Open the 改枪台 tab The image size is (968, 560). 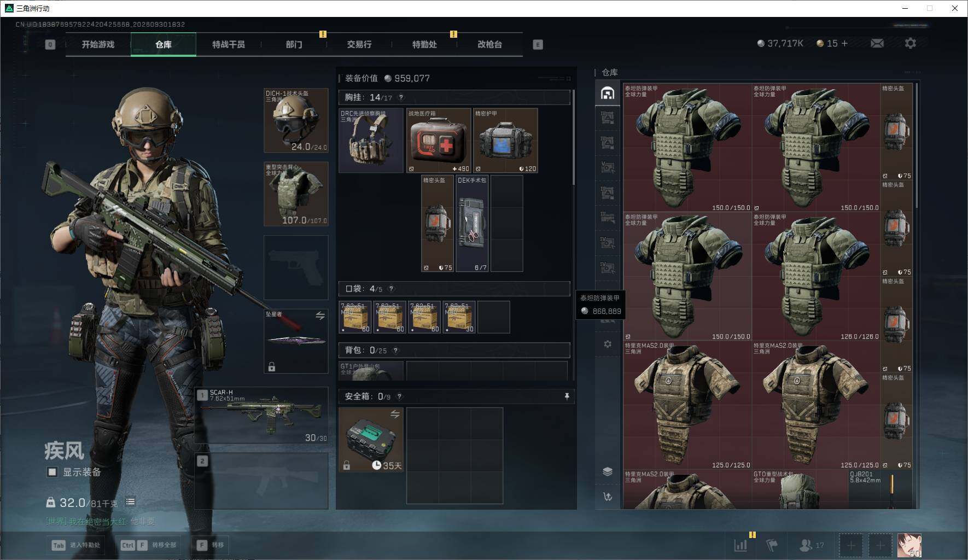489,44
